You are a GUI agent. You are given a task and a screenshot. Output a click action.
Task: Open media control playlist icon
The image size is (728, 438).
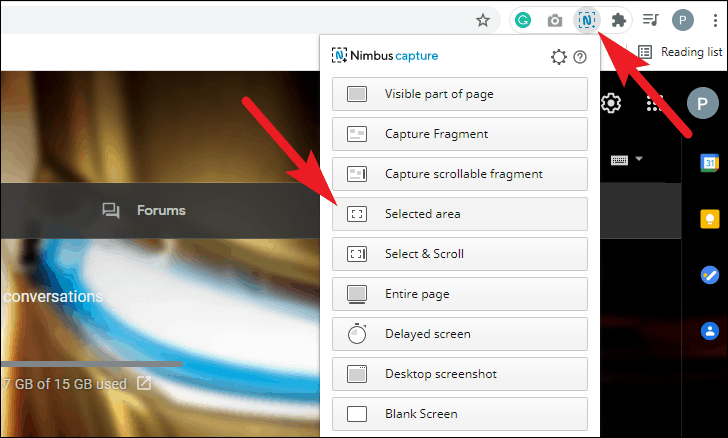tap(650, 20)
